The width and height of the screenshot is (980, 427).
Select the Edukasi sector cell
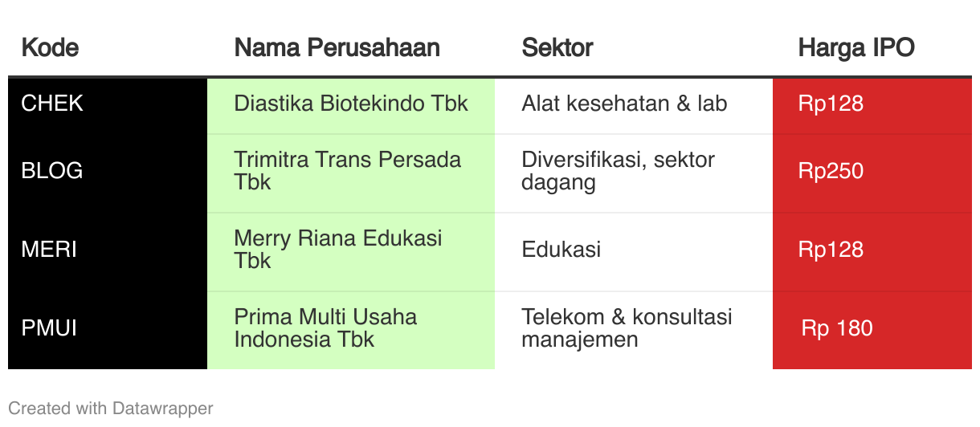click(561, 250)
